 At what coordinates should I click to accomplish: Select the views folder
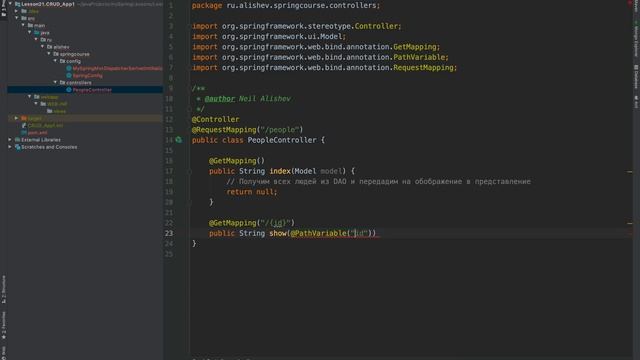pos(60,111)
